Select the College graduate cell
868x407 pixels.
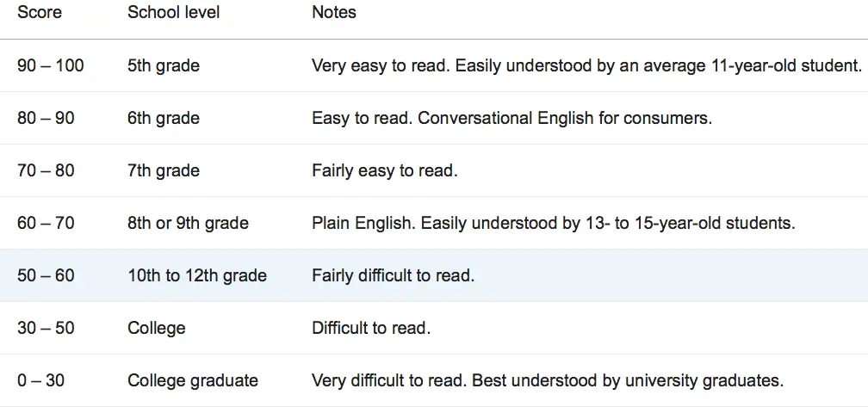(x=192, y=380)
